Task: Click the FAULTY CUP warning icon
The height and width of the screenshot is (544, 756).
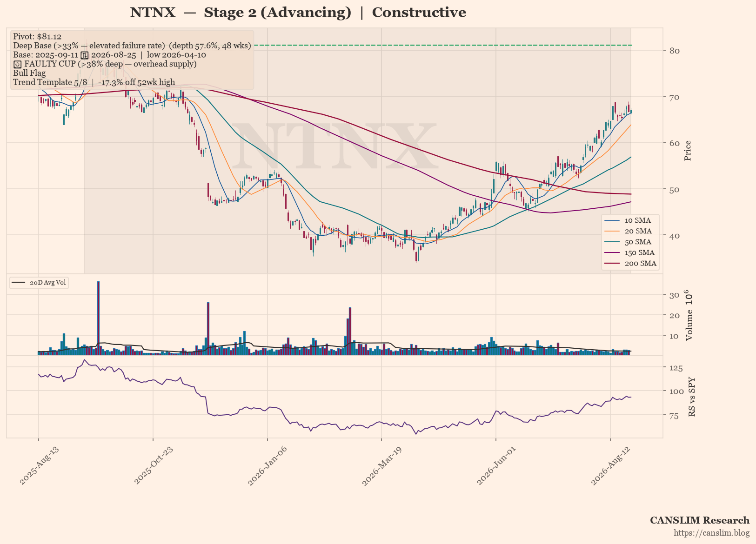Action: click(17, 64)
